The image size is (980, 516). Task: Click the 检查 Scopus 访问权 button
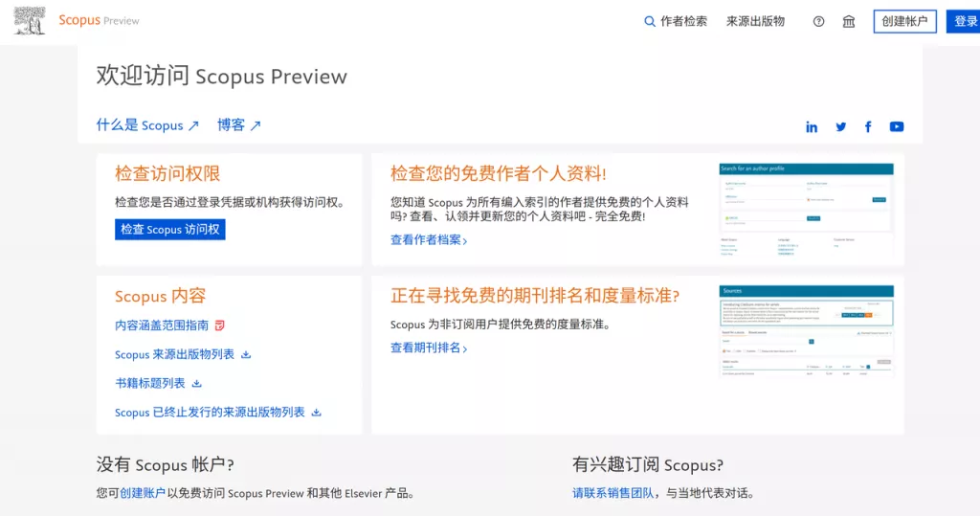[170, 230]
